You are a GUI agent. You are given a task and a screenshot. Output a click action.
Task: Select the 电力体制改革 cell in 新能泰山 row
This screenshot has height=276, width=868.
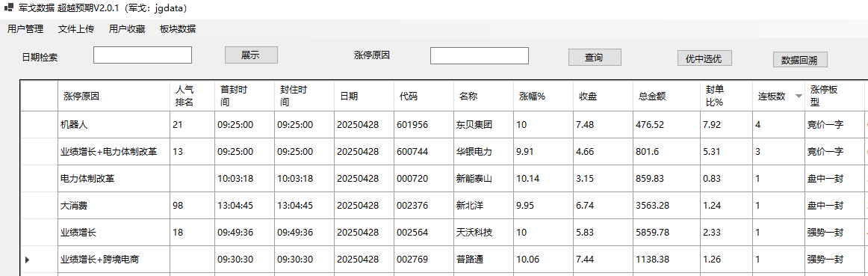pyautogui.click(x=114, y=179)
